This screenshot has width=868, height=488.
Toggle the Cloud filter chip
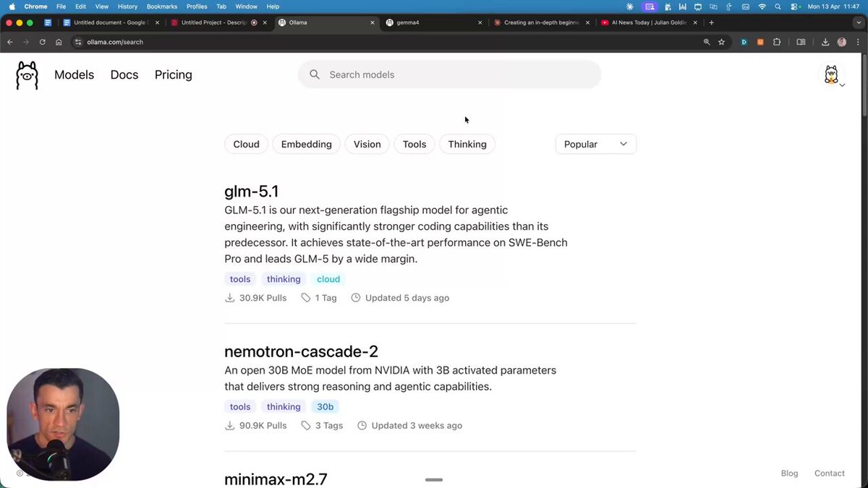click(x=246, y=144)
